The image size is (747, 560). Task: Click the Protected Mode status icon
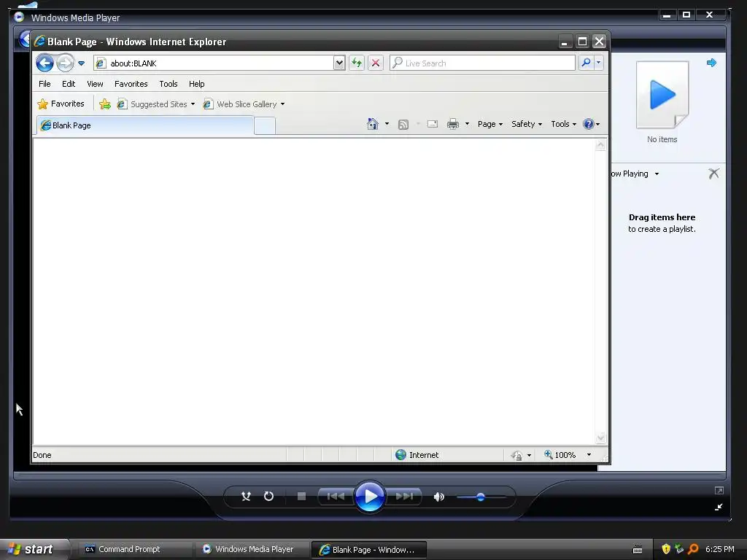(516, 455)
